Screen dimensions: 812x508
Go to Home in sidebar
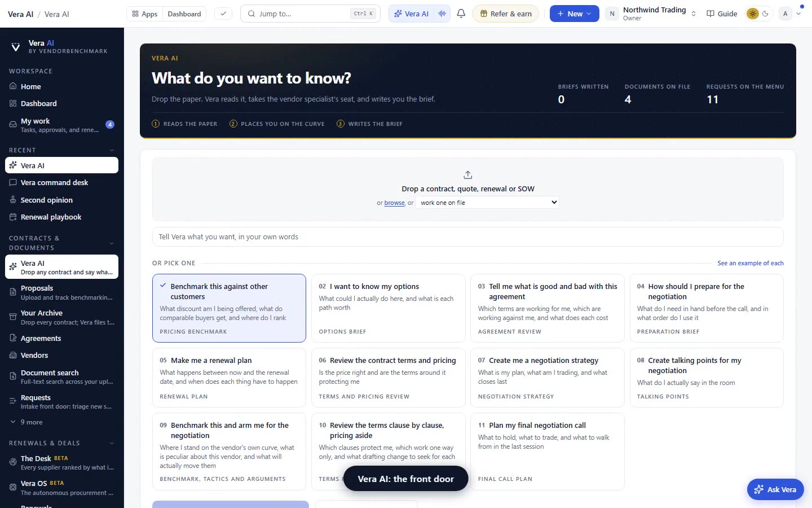(x=61, y=86)
